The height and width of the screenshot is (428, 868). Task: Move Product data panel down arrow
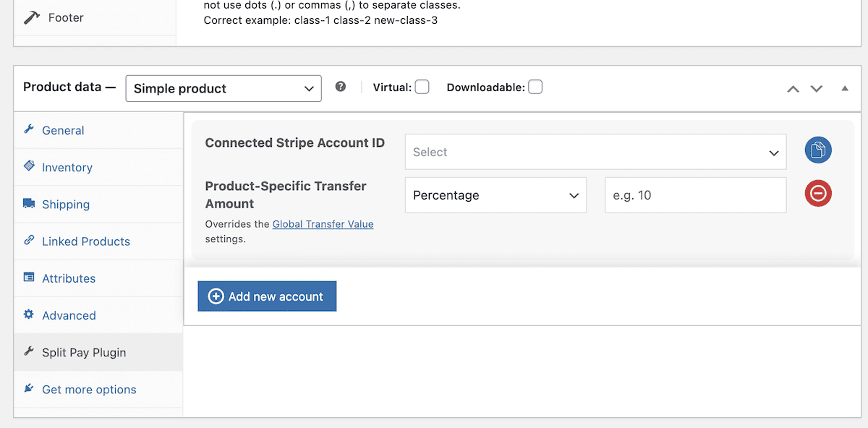tap(817, 88)
